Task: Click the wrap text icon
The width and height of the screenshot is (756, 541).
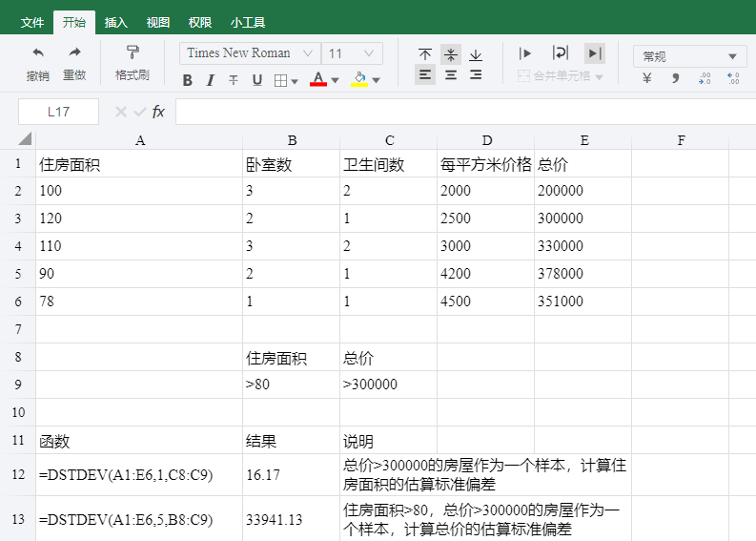Action: click(x=561, y=52)
